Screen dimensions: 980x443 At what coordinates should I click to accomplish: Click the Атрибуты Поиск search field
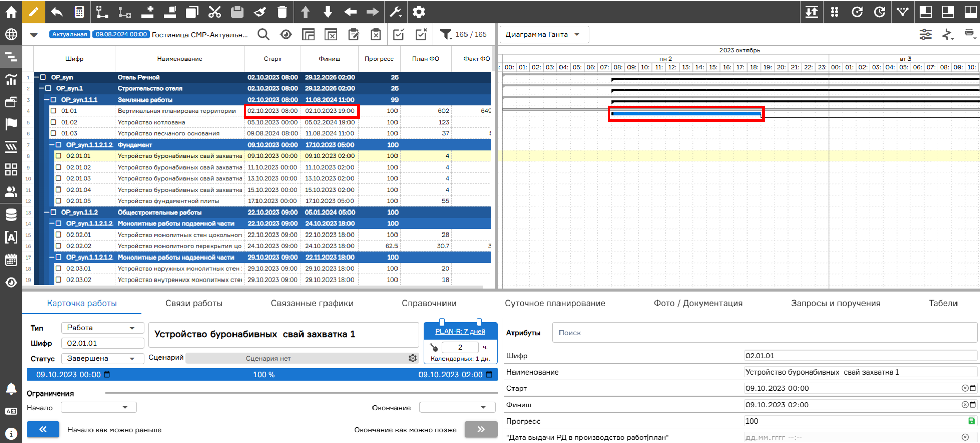click(765, 333)
